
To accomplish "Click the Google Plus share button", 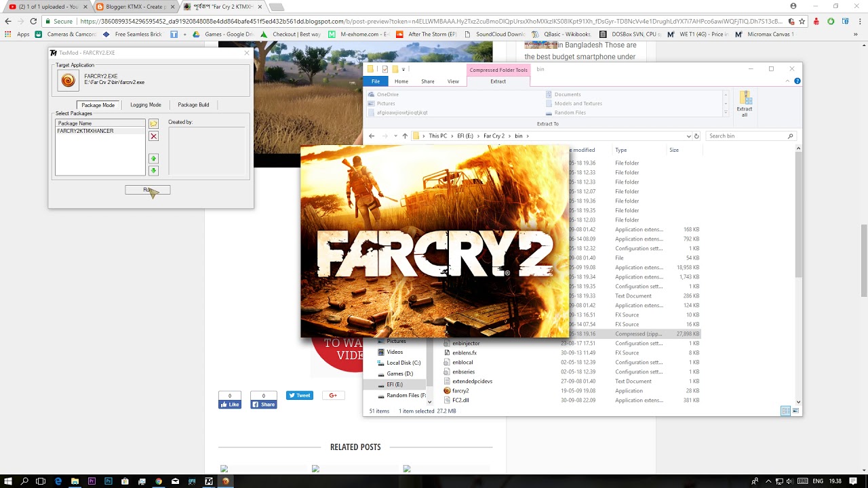I will (x=332, y=395).
